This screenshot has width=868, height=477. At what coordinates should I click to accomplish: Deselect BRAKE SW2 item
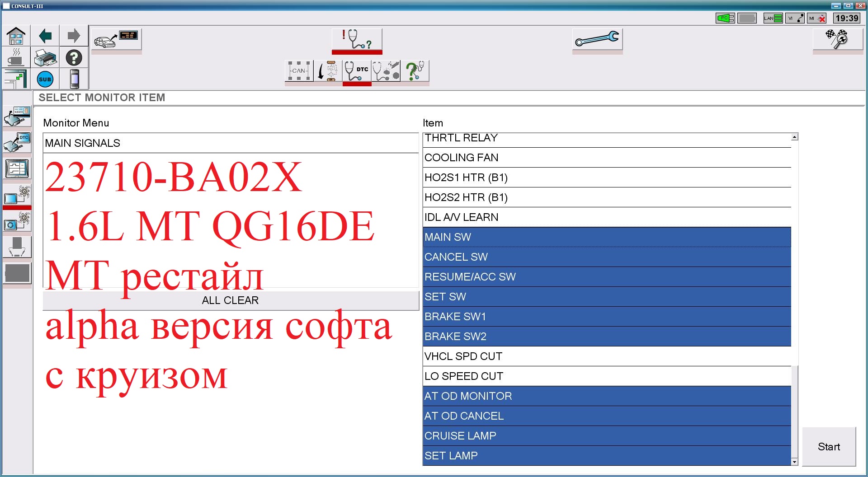point(607,337)
